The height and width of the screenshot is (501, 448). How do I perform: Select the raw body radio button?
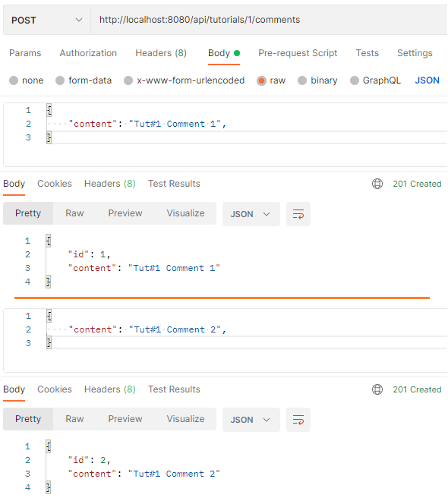tap(261, 80)
